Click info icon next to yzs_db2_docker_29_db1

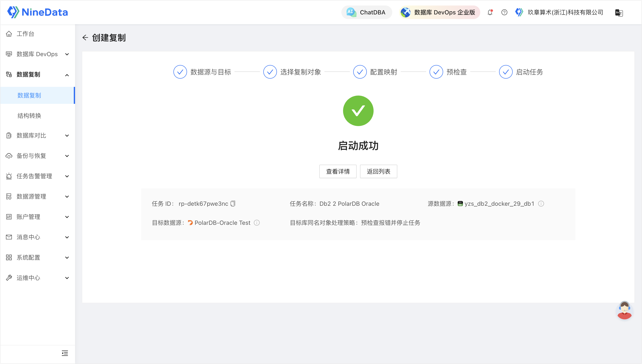point(541,204)
